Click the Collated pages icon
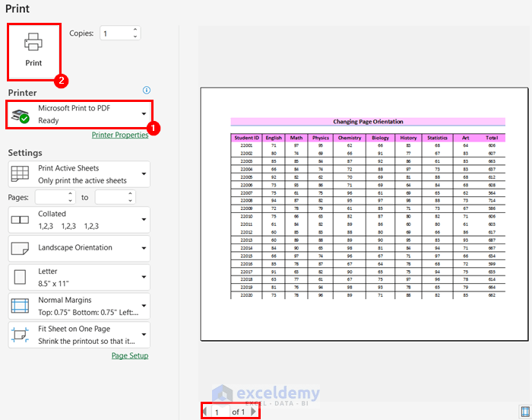 click(x=20, y=220)
